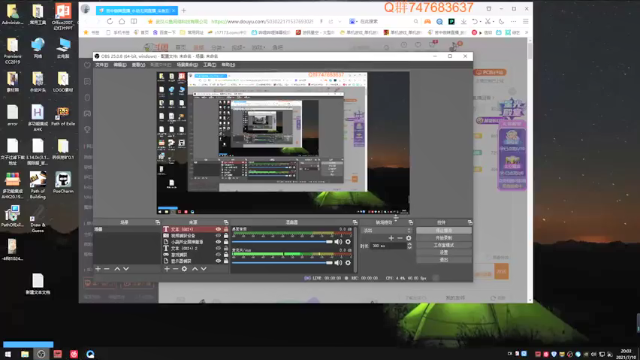This screenshot has width=640, height=360.
Task: Reload the page using browser refresh icon
Action: (x=110, y=21)
